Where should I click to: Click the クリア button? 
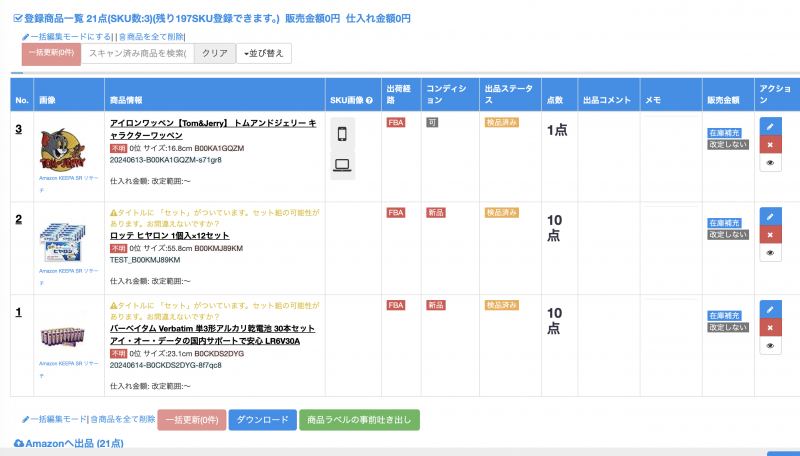215,53
